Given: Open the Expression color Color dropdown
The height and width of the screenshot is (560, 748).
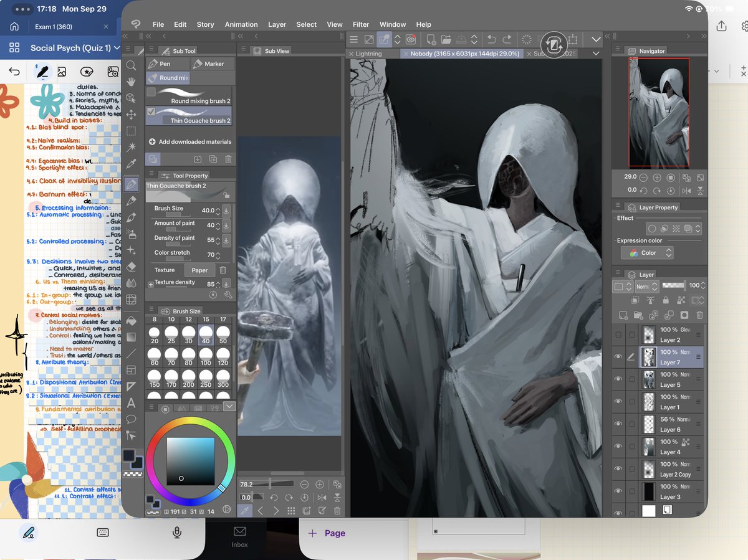Looking at the screenshot, I should tap(647, 253).
